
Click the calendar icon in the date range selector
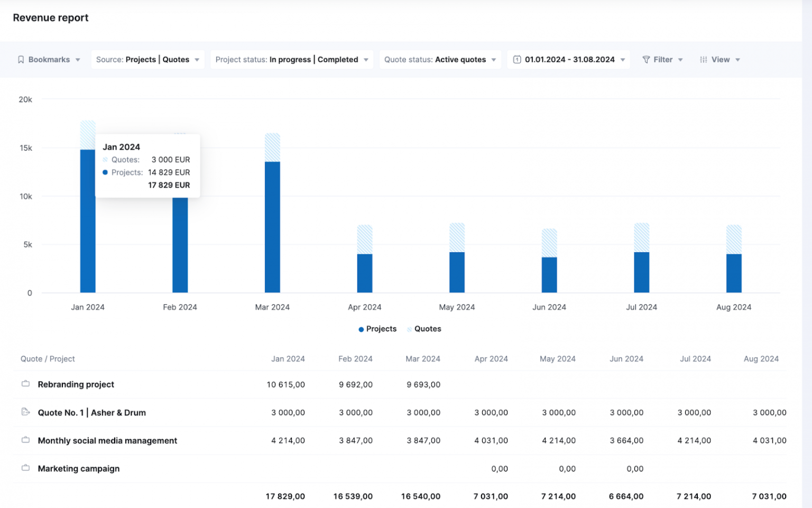pos(517,59)
